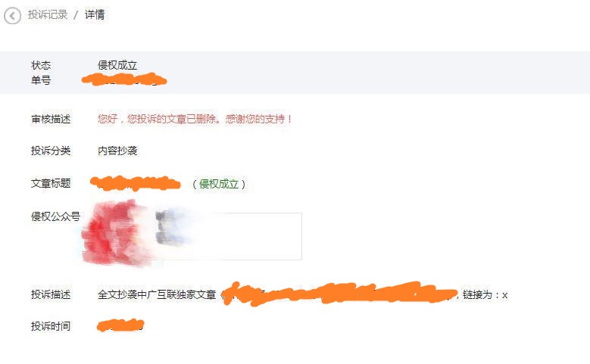Click the red 审核描述 review message text

(x=195, y=119)
